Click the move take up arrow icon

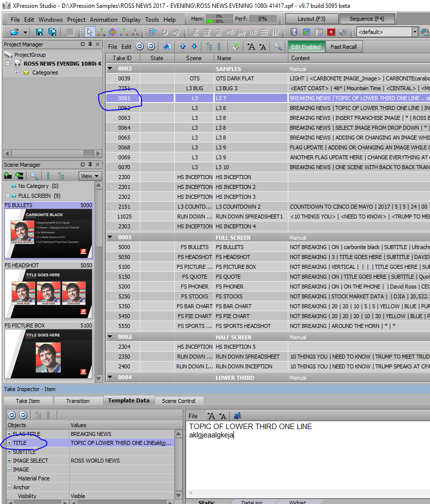coord(183,47)
